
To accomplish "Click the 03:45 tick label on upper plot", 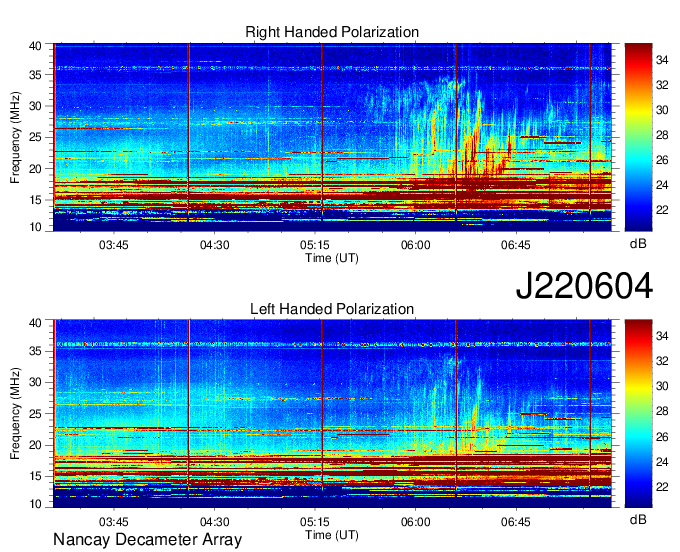I will (x=114, y=245).
